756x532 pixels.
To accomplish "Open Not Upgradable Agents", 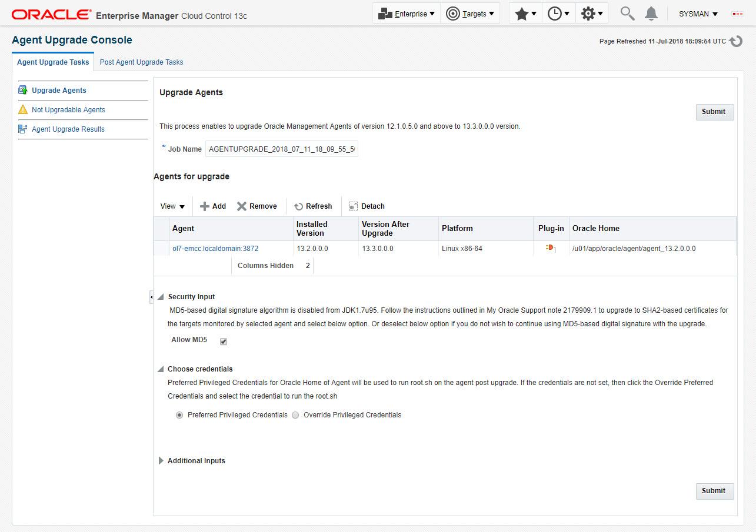I will click(x=68, y=110).
